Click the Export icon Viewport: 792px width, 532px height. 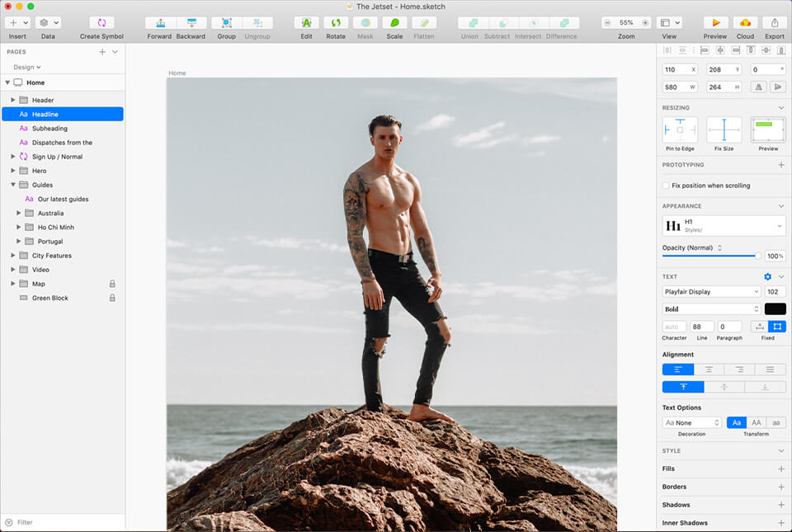775,23
